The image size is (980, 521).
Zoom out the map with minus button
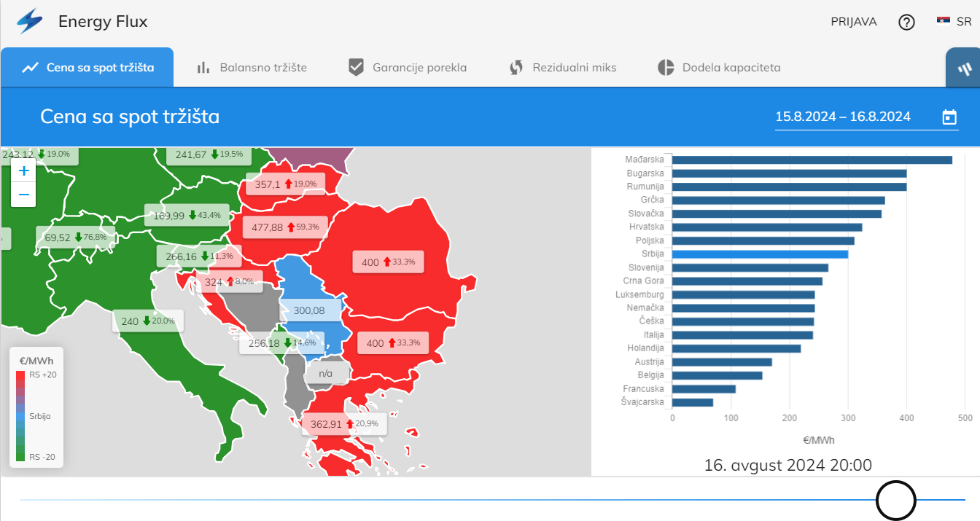(24, 195)
